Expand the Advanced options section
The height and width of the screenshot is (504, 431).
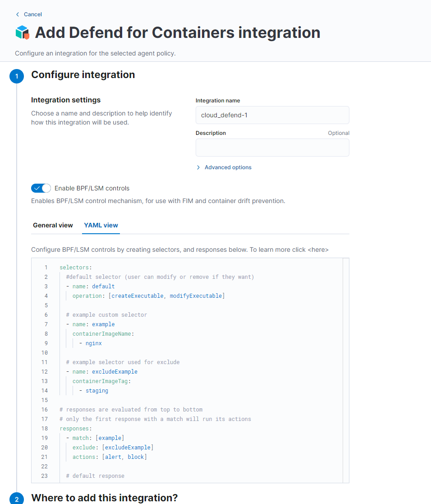tap(228, 167)
